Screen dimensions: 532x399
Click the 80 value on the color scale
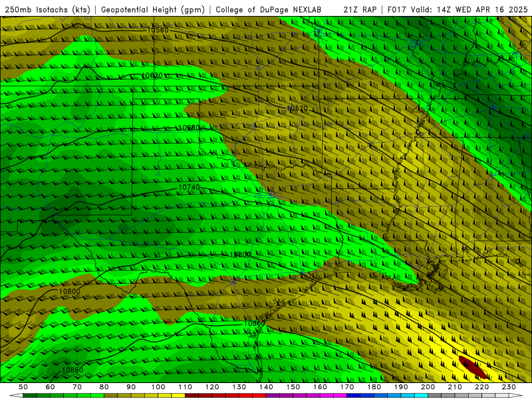point(104,387)
